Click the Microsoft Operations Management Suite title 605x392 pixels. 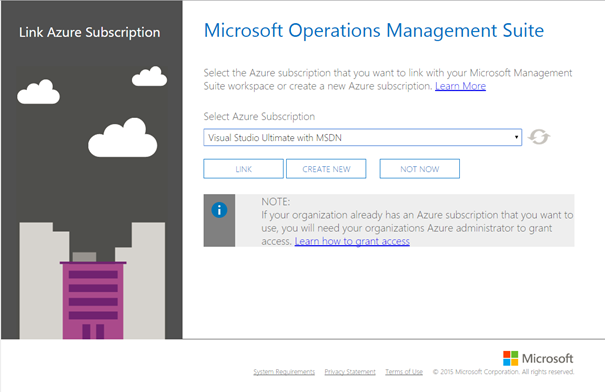pos(374,30)
